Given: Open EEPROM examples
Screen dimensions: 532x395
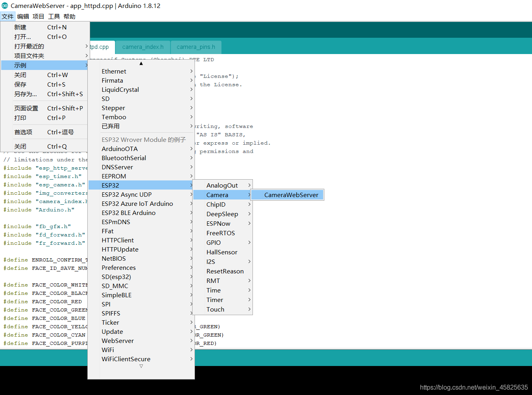Looking at the screenshot, I should [141, 176].
